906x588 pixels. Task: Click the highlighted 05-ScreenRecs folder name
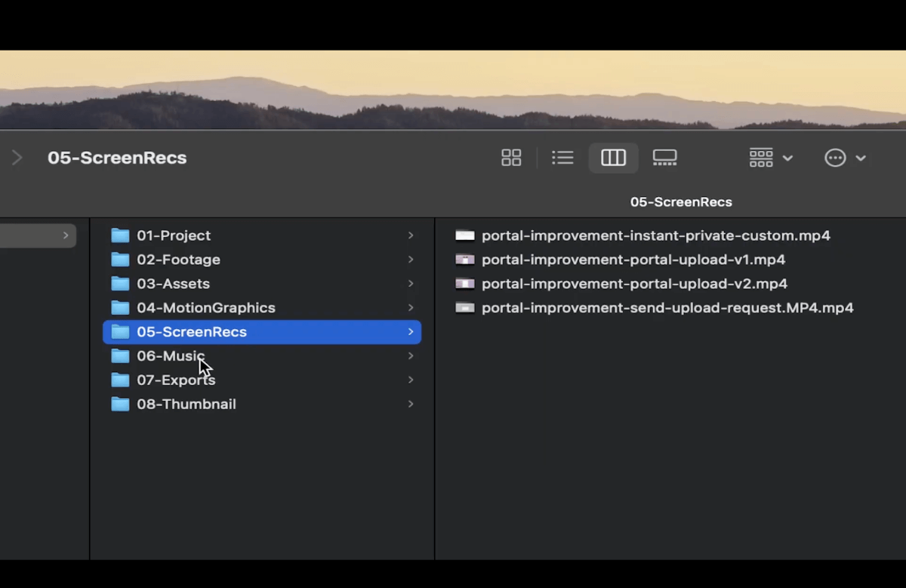(192, 332)
